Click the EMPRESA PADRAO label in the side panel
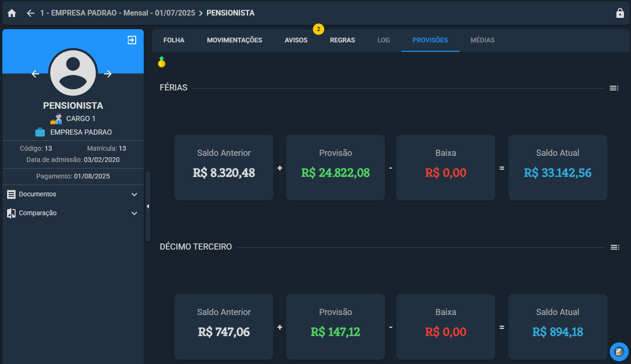This screenshot has width=631, height=364. coord(81,132)
